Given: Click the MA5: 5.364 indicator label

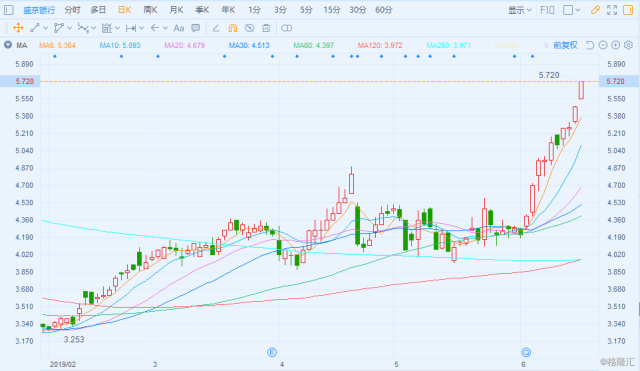Looking at the screenshot, I should [x=57, y=45].
